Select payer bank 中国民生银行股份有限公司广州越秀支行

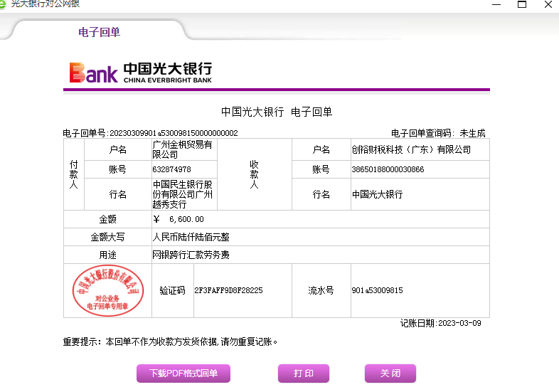(182, 194)
